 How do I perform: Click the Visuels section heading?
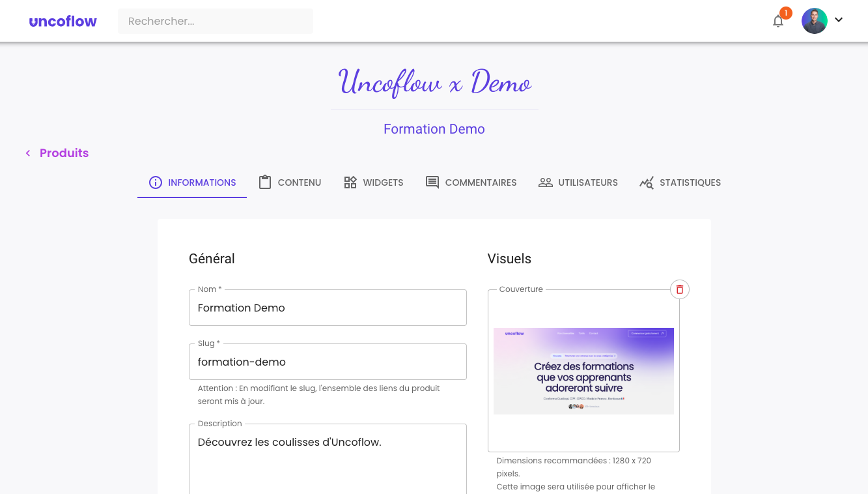click(x=509, y=259)
